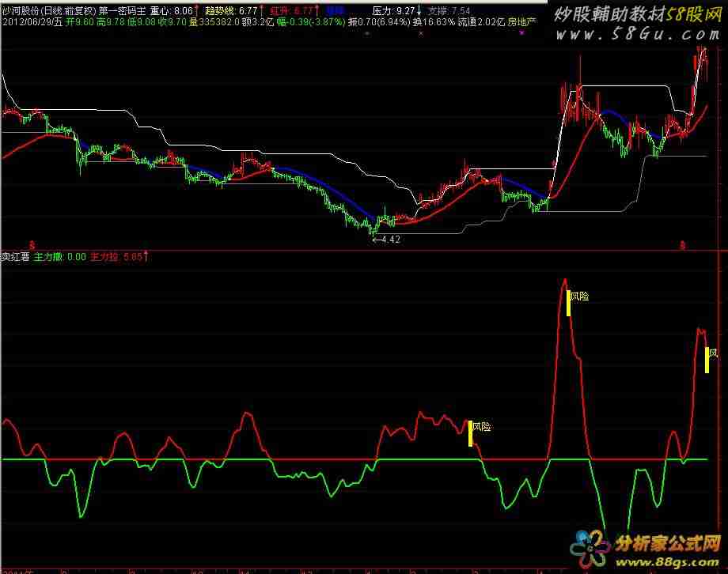
Task: Click the opening price 开9.60
Action: [x=80, y=22]
